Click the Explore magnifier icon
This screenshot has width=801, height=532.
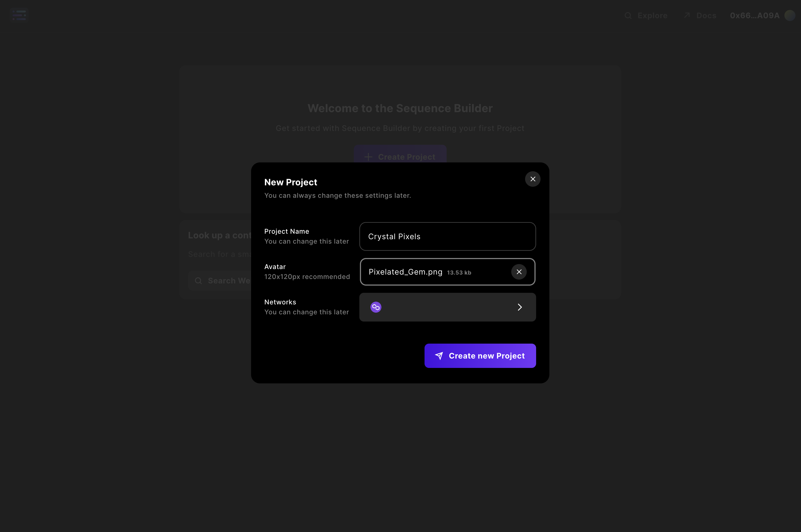[628, 16]
